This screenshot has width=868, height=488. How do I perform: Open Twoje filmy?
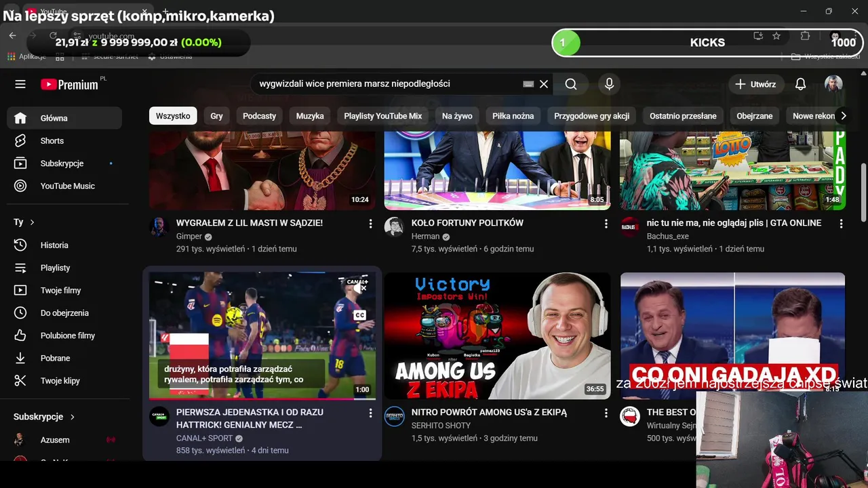point(64,290)
